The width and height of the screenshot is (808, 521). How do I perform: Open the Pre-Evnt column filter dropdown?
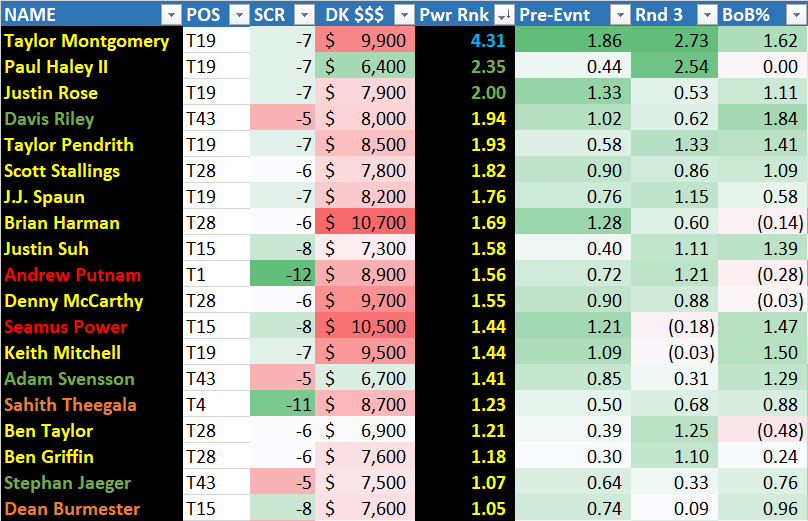coord(620,15)
